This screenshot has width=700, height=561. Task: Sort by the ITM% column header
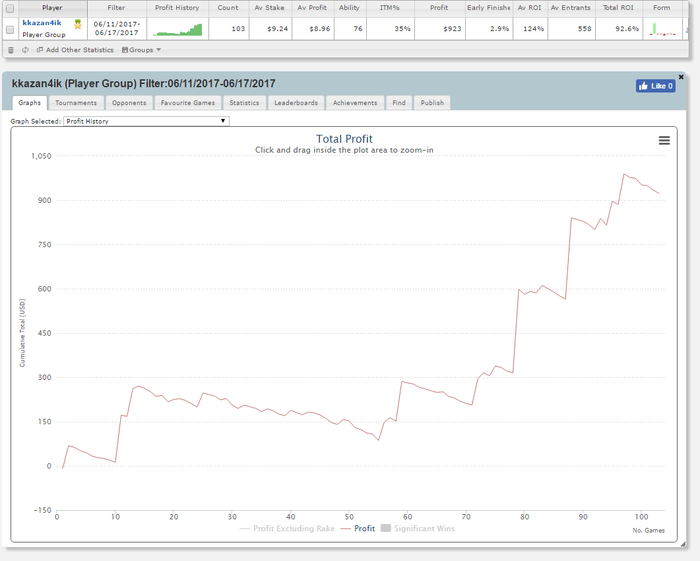click(x=390, y=8)
